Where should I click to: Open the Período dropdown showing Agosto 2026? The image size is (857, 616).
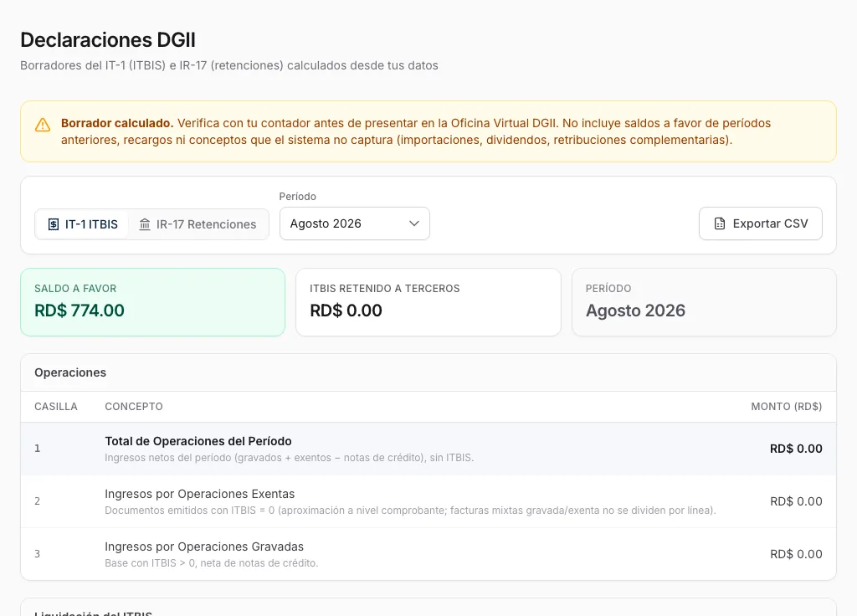[355, 223]
